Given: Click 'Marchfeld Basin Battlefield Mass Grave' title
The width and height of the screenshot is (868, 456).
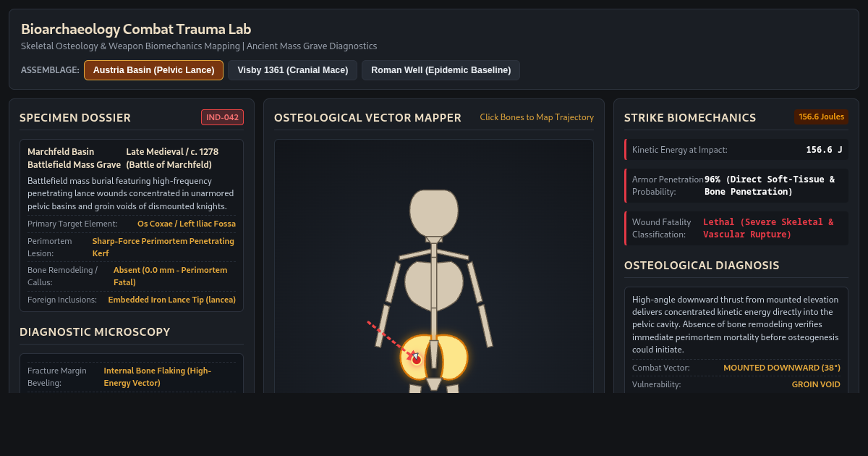Looking at the screenshot, I should (x=74, y=159).
